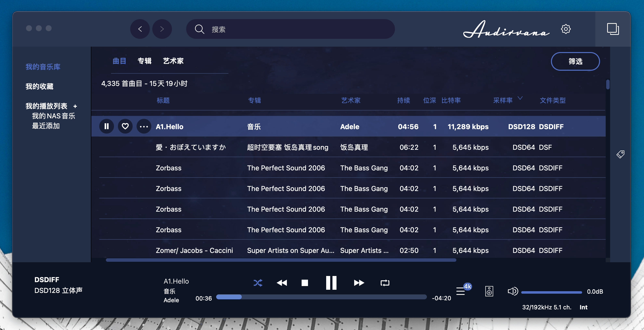Skip to previous track

click(282, 283)
